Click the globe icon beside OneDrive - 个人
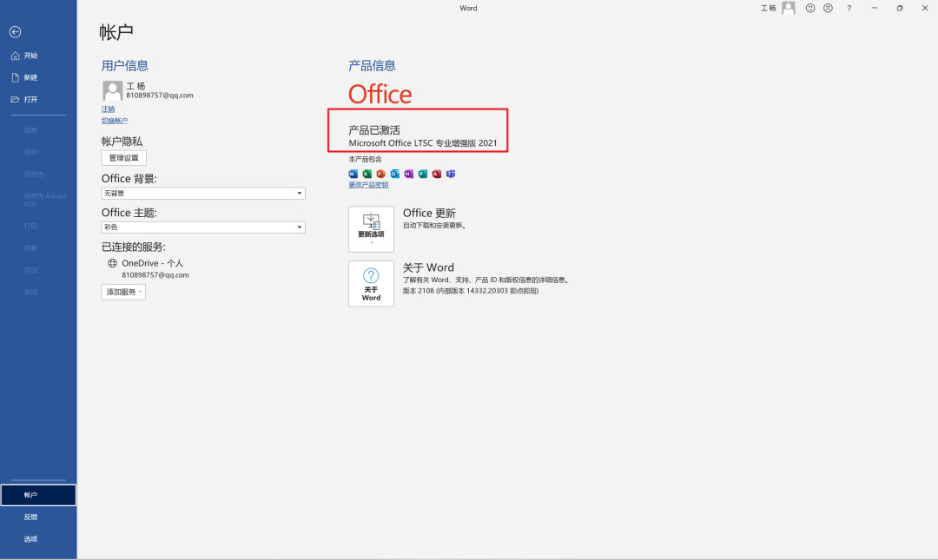The width and height of the screenshot is (938, 560). tap(112, 263)
